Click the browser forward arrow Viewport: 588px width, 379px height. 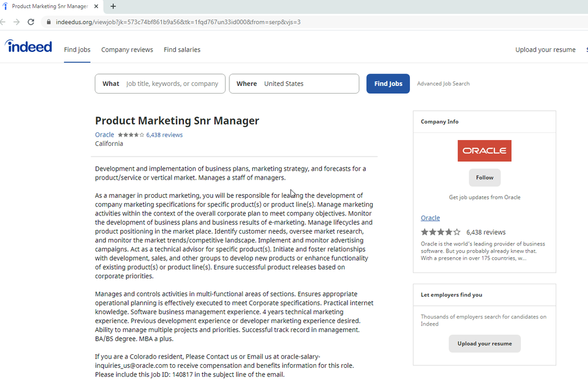16,22
